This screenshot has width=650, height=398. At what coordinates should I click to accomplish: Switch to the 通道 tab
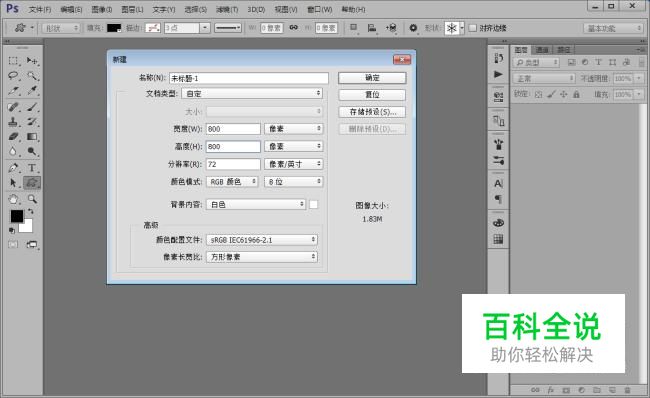click(x=542, y=50)
